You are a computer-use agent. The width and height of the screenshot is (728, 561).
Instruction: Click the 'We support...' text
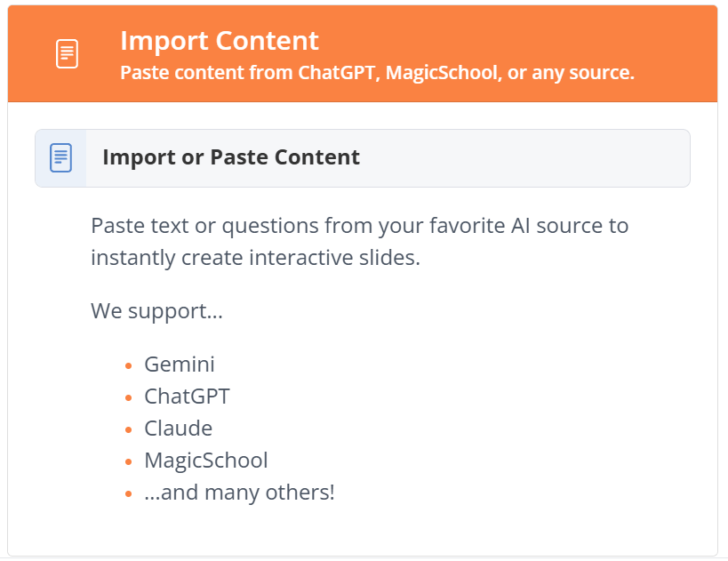pos(157,310)
